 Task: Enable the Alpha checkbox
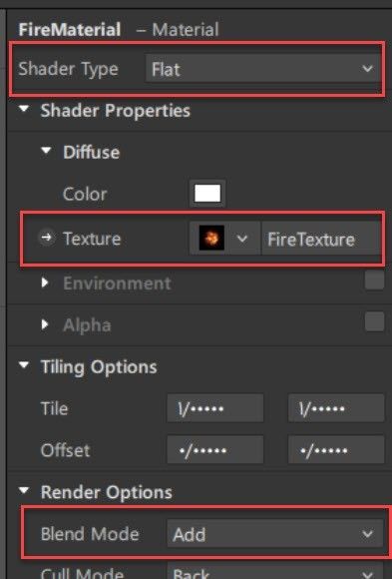pos(374,321)
